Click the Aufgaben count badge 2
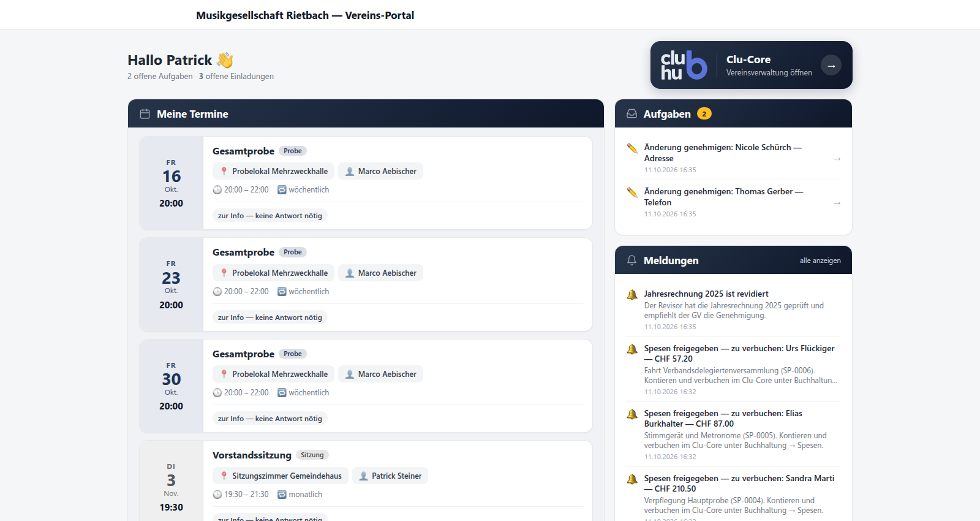This screenshot has height=521, width=980. coord(704,114)
